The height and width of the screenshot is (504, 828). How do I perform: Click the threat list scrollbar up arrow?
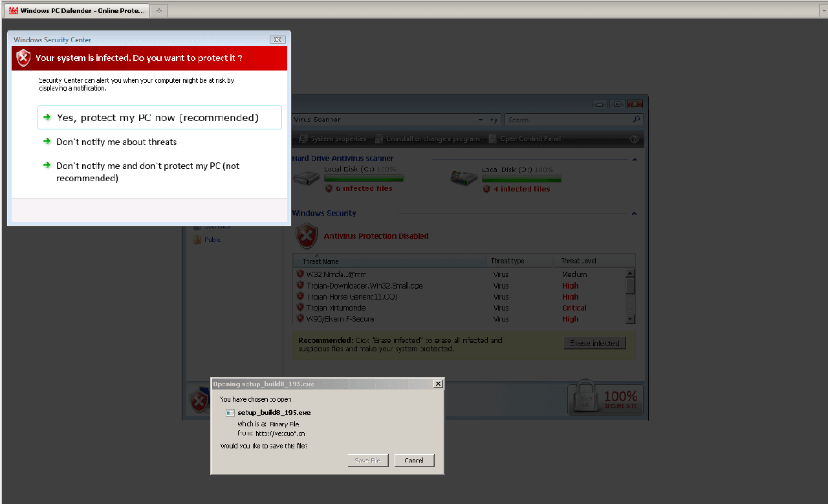pyautogui.click(x=631, y=273)
